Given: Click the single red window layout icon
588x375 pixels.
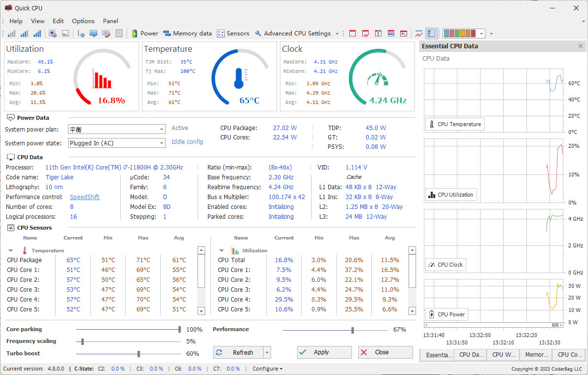Looking at the screenshot, I should pyautogui.click(x=352, y=34).
